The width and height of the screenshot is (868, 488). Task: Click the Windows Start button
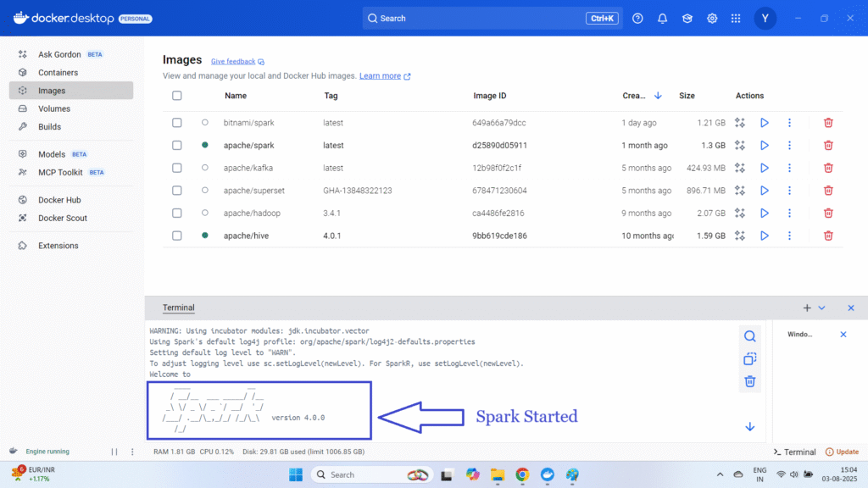(296, 474)
